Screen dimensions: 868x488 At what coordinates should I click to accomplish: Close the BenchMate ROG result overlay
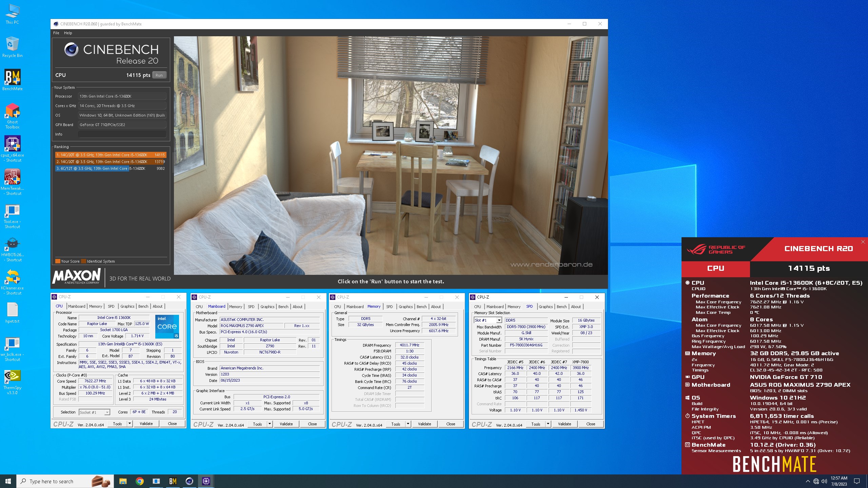(x=863, y=242)
